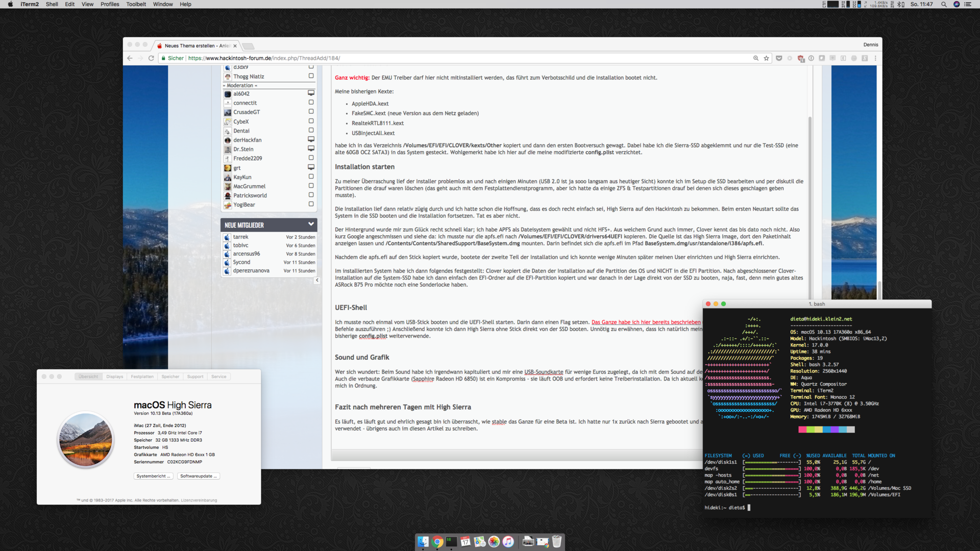Open Calendar from the Dock
Image resolution: width=980 pixels, height=551 pixels.
click(x=465, y=542)
